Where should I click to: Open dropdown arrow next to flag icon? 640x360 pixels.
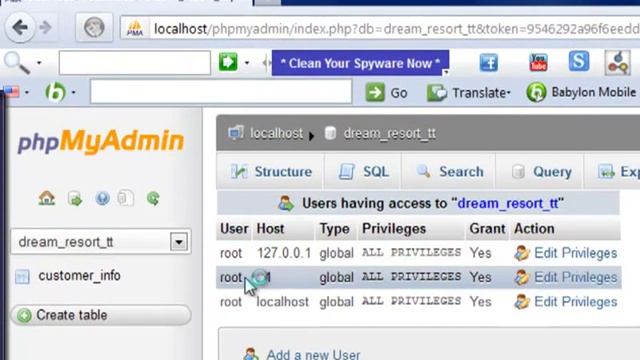pos(27,93)
